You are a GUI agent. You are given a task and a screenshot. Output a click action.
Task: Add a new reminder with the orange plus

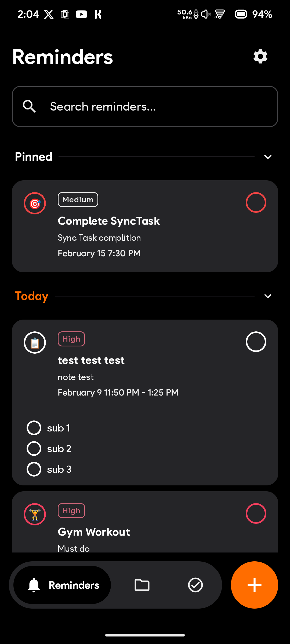(255, 585)
